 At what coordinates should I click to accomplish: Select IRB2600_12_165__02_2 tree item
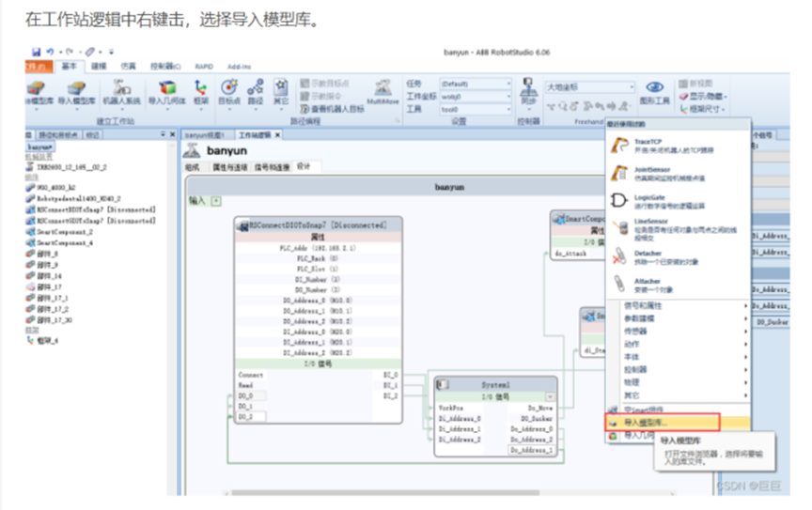coord(67,167)
